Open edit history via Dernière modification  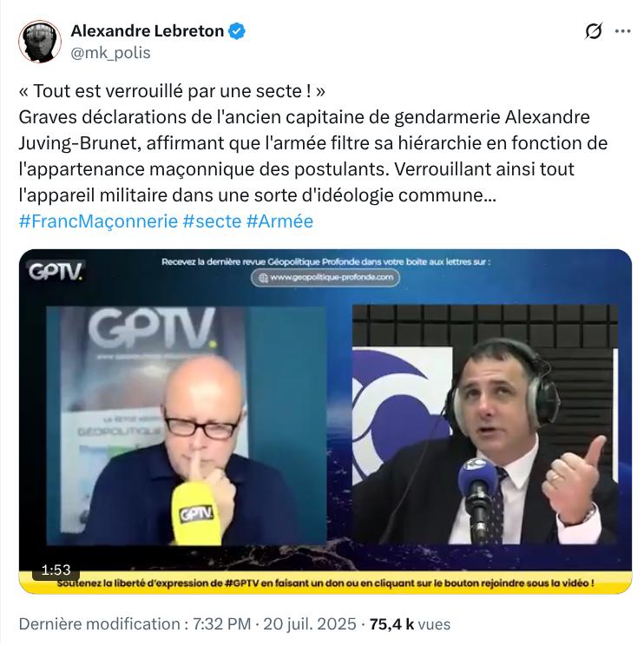tap(99, 624)
